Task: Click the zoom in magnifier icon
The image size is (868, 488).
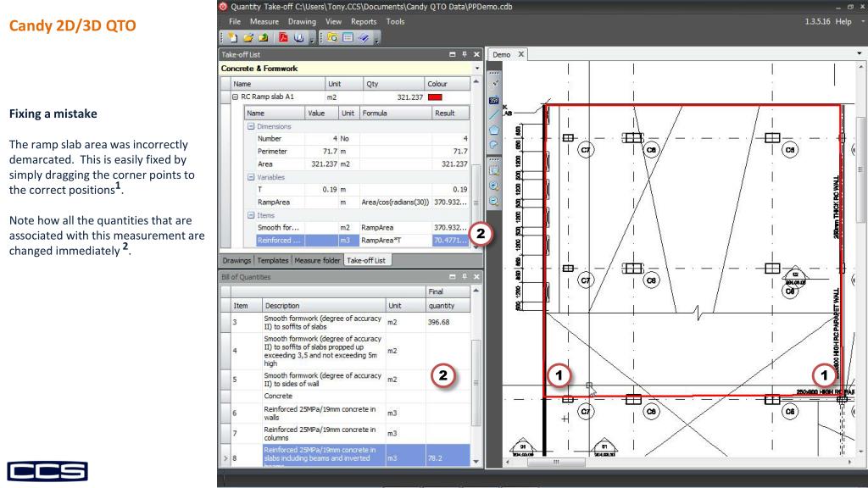Action: click(494, 186)
